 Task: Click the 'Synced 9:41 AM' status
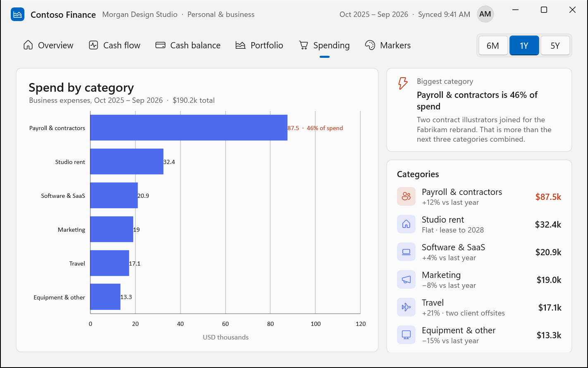tap(444, 14)
